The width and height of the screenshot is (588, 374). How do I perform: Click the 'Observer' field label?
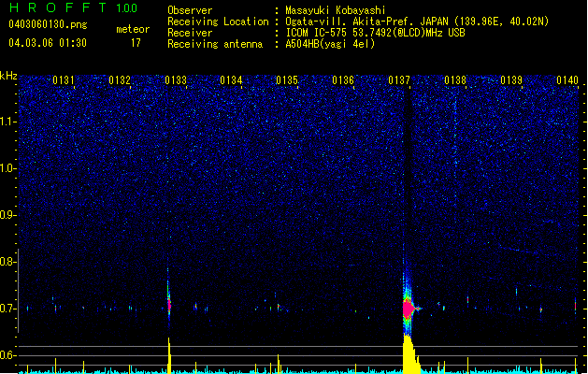click(x=190, y=10)
